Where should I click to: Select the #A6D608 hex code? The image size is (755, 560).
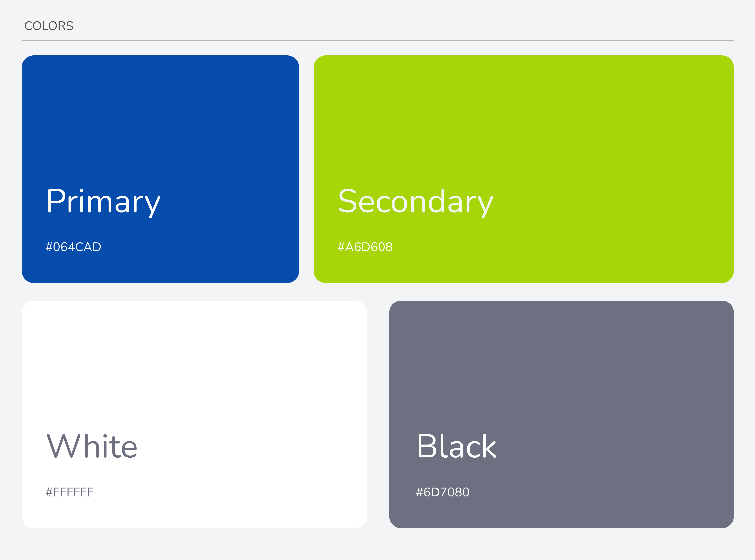pos(365,247)
